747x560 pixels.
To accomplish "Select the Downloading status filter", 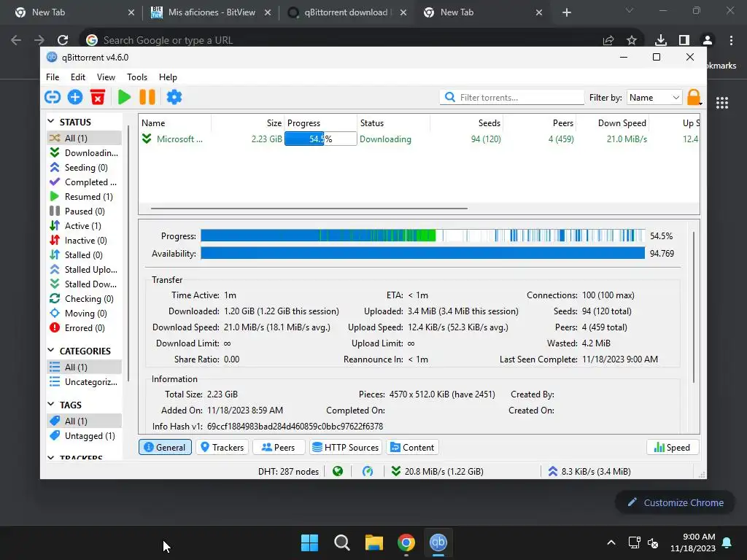I will tap(85, 153).
